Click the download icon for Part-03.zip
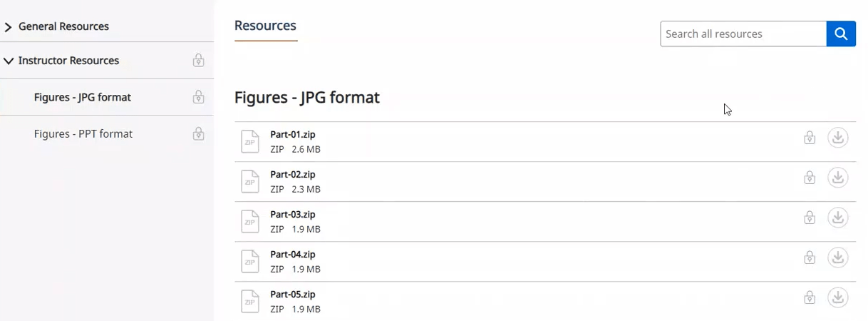This screenshot has width=868, height=321. tap(838, 218)
